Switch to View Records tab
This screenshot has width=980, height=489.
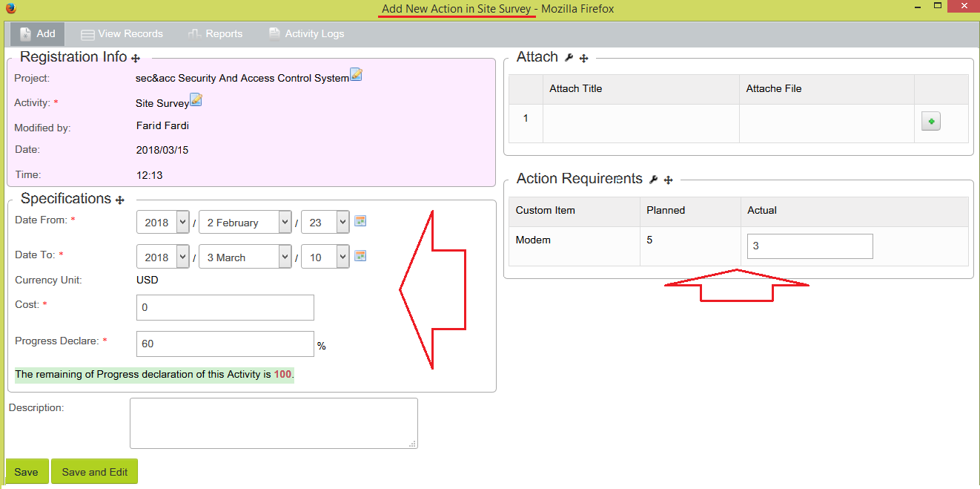pos(122,34)
